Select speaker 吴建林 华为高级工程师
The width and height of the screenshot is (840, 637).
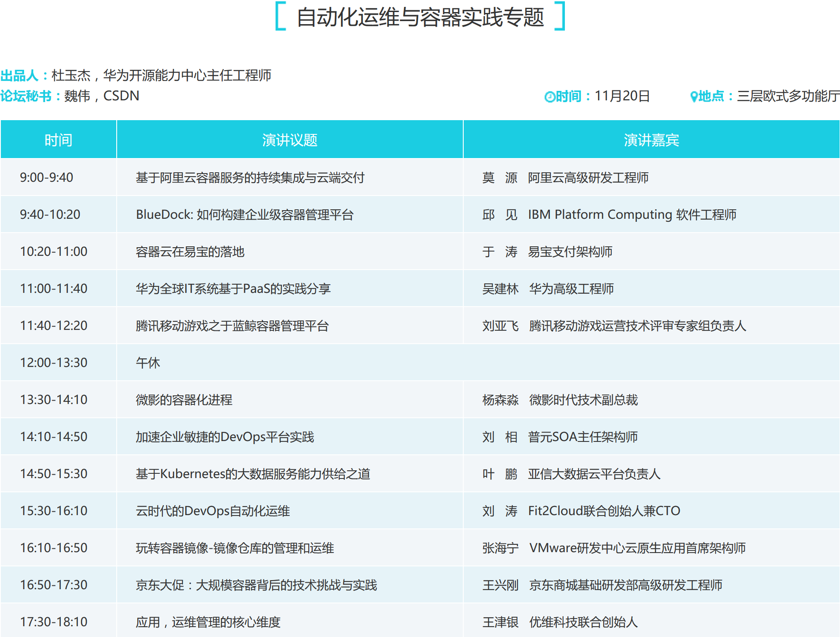click(548, 289)
